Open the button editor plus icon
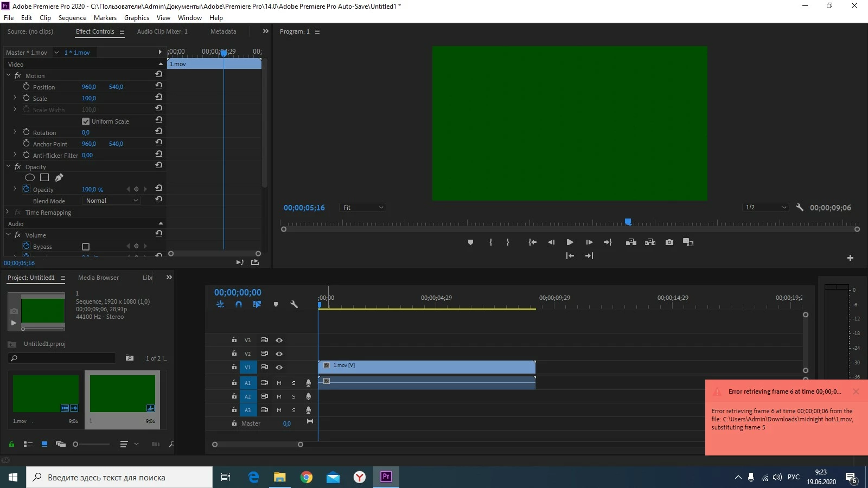The image size is (868, 488). click(x=850, y=258)
